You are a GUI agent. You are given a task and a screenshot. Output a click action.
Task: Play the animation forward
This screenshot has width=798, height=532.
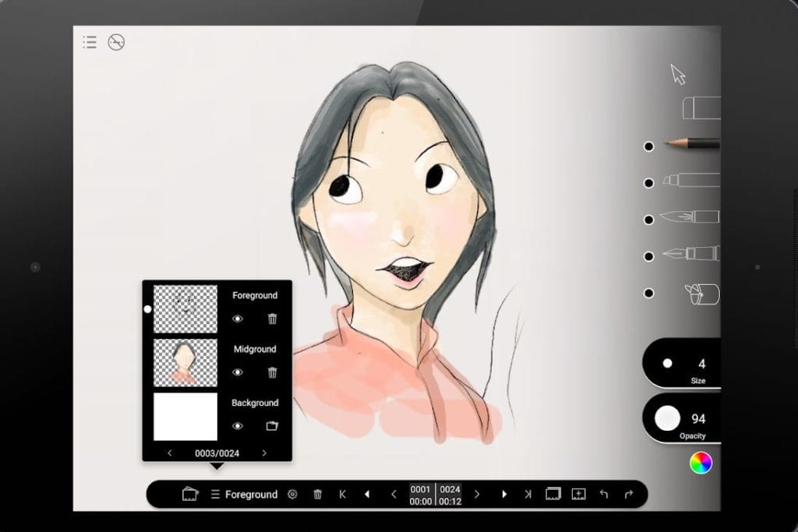(x=504, y=494)
